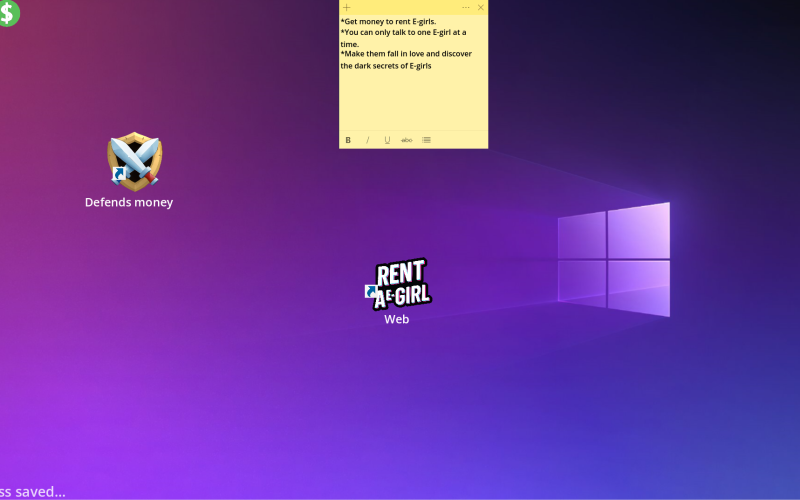
Task: Apply strikethrough formatting in the note
Action: coord(406,140)
